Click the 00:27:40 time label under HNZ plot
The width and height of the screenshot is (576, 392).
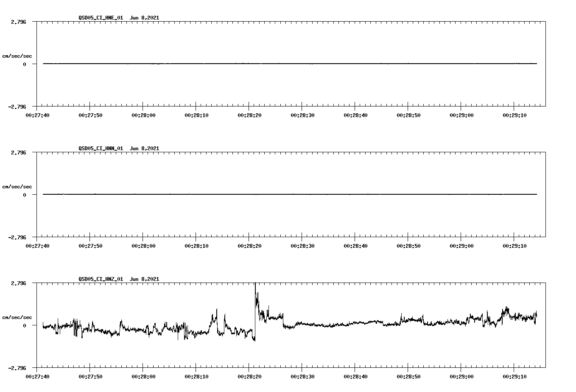point(37,376)
